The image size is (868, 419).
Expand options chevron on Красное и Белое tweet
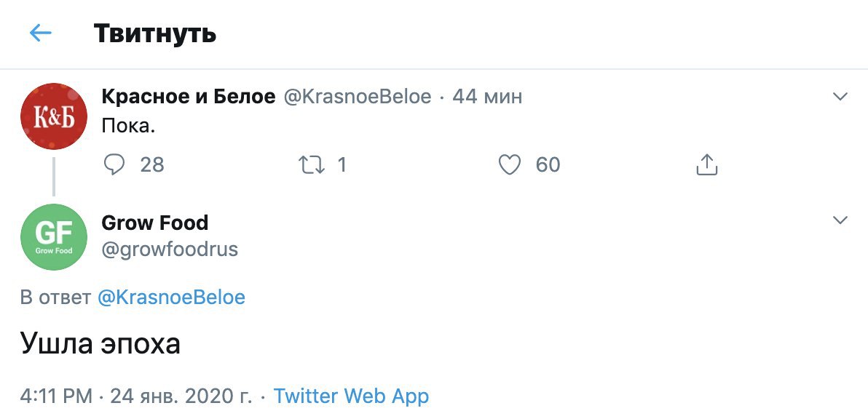840,97
